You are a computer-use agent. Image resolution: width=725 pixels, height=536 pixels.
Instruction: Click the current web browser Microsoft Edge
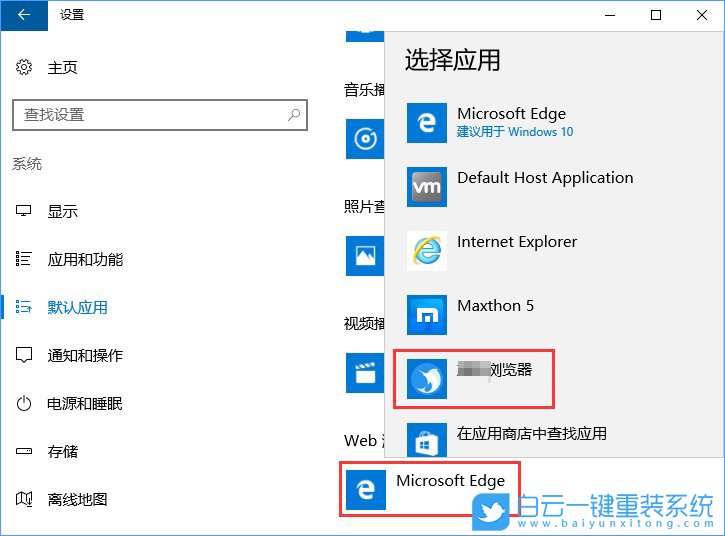[x=430, y=488]
